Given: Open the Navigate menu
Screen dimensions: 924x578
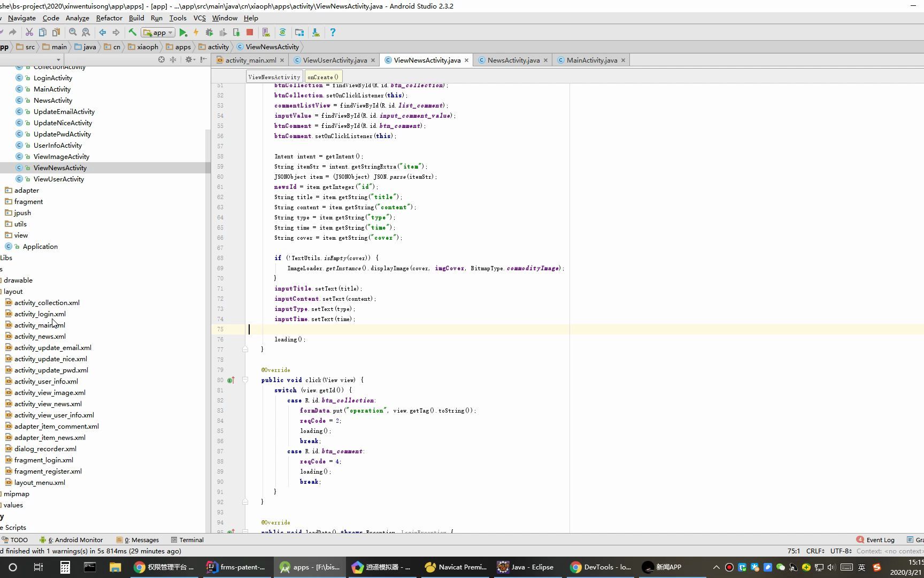Looking at the screenshot, I should (x=22, y=18).
